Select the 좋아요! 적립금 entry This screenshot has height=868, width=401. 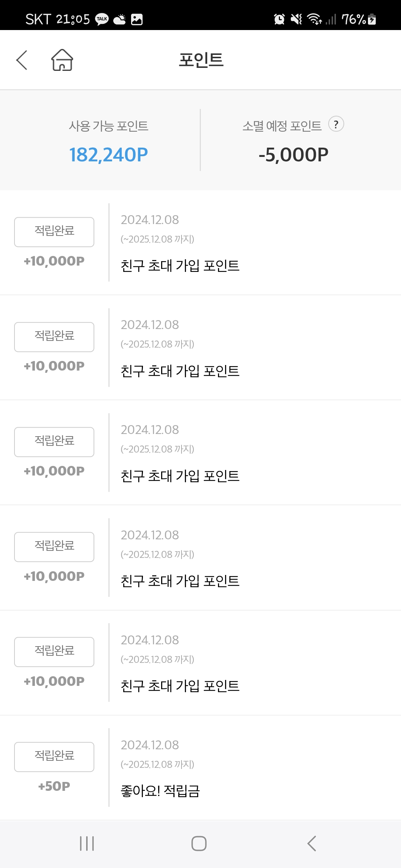(x=160, y=791)
